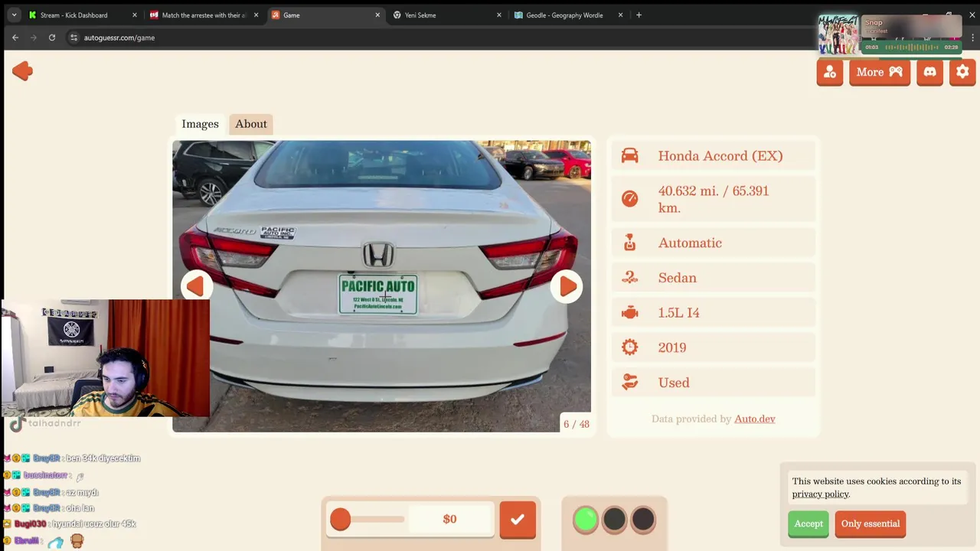The width and height of the screenshot is (980, 551).
Task: Switch to Stream - Kick Dashboard tab
Action: point(73,15)
